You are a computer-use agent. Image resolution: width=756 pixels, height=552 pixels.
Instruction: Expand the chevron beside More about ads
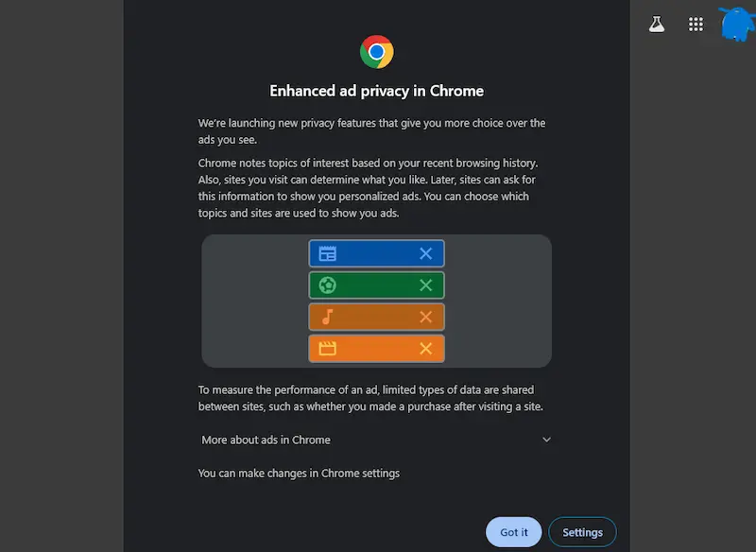point(546,440)
